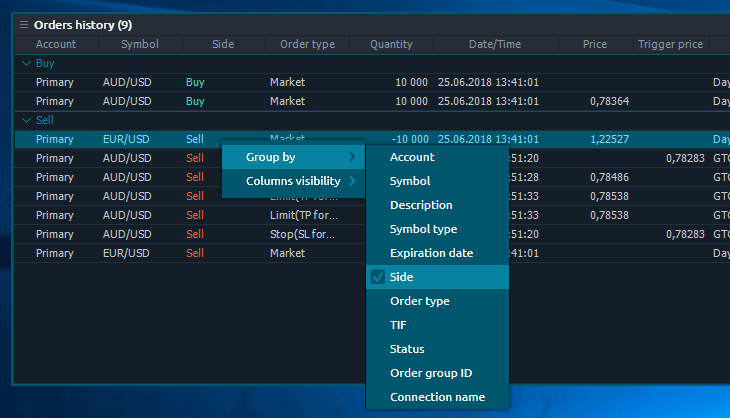Click the Date/Time column header
The width and height of the screenshot is (730, 418).
click(494, 44)
